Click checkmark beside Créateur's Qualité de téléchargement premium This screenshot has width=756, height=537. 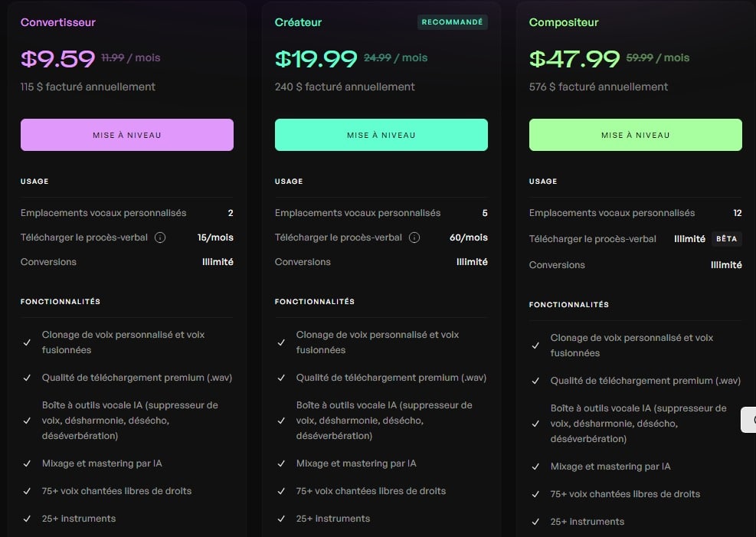[281, 378]
